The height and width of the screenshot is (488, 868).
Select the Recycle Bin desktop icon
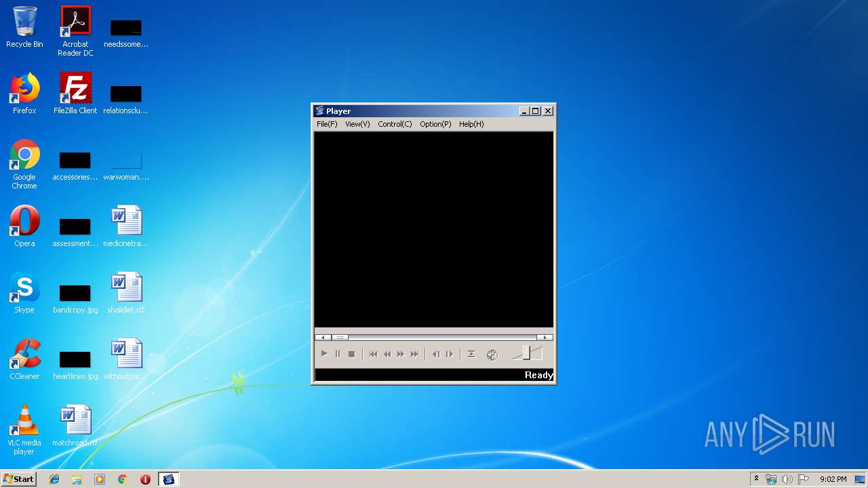[24, 27]
